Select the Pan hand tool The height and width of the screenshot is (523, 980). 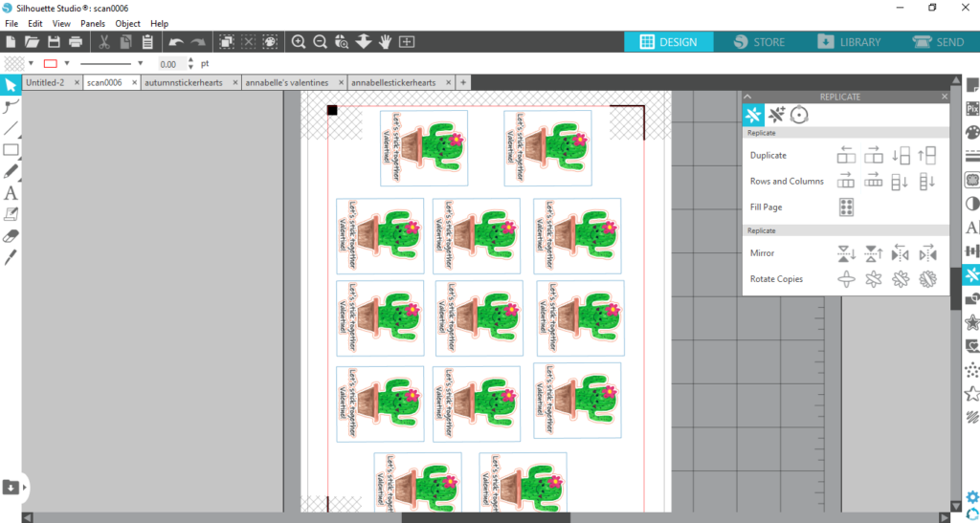(385, 42)
